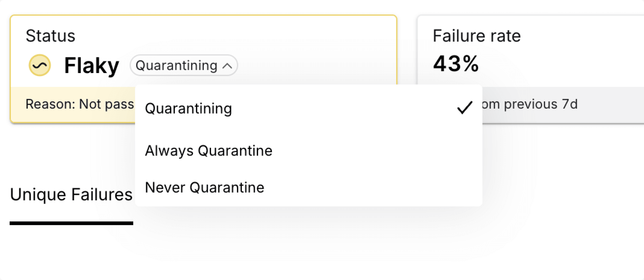The height and width of the screenshot is (280, 644).
Task: Select the Quarantining menu option
Action: (308, 109)
